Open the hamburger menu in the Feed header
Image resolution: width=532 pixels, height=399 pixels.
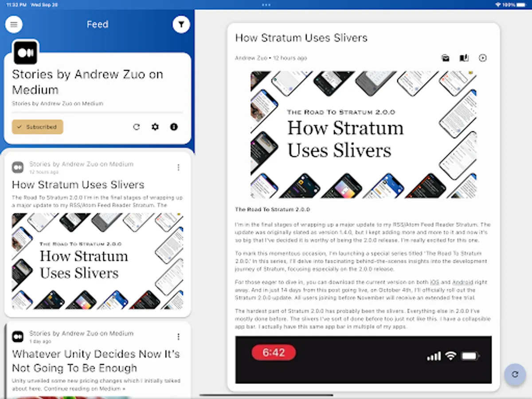(x=14, y=24)
